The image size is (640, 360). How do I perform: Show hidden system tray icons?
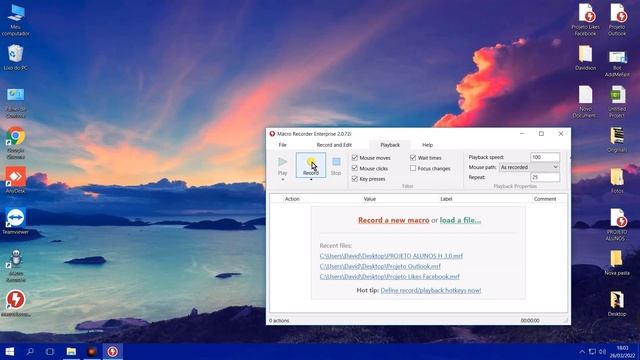pos(582,351)
